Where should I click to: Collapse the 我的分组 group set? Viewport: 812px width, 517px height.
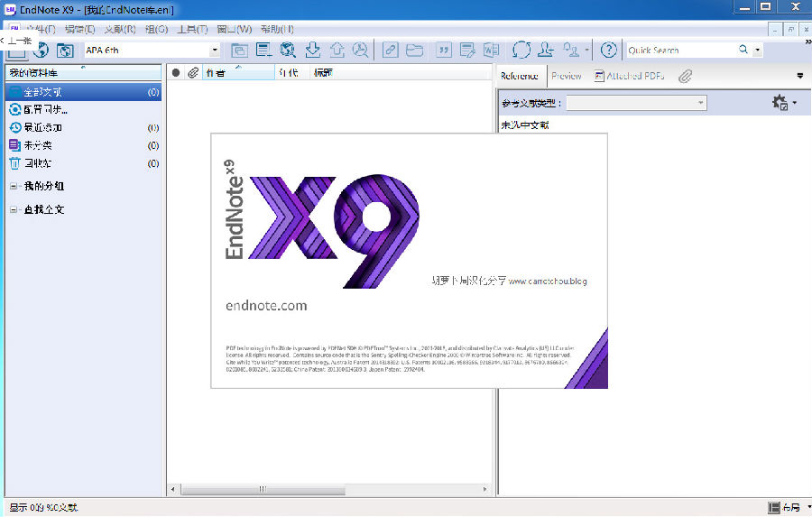(x=14, y=186)
